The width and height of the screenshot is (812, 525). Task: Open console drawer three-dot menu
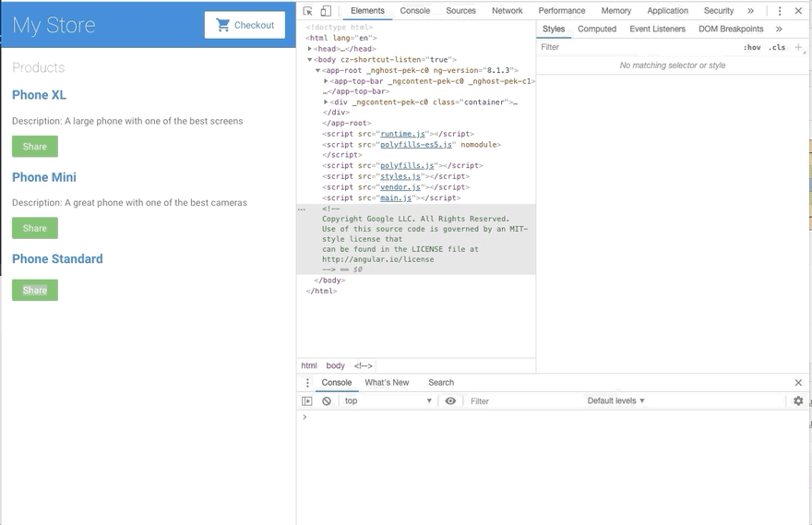point(307,383)
